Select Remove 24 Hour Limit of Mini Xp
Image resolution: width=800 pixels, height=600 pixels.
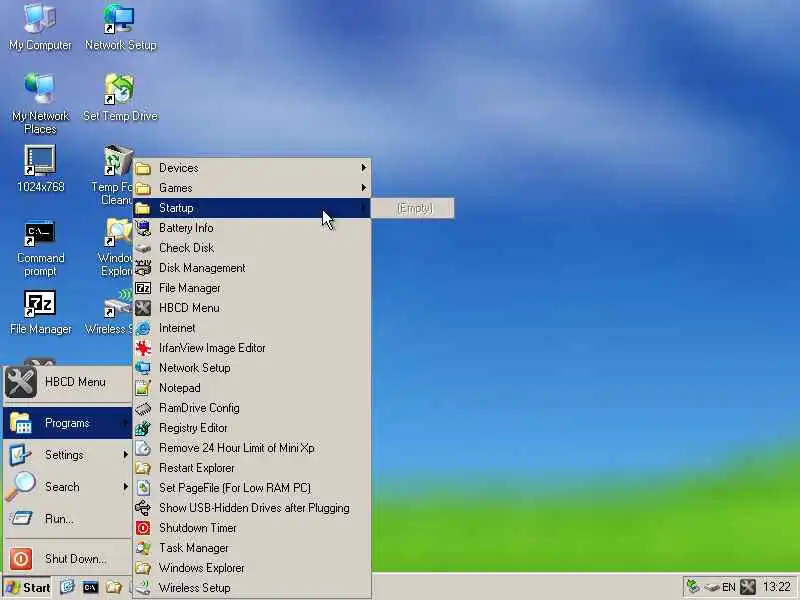click(252, 448)
